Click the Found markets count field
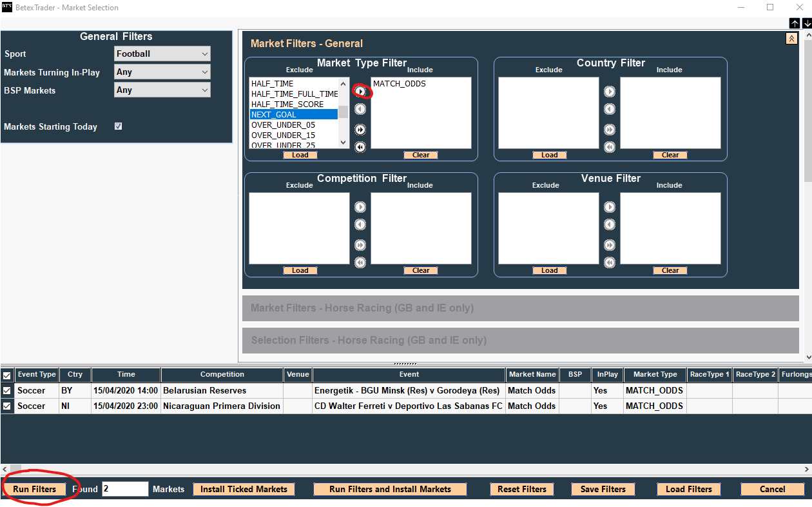Image resolution: width=812 pixels, height=507 pixels. (125, 489)
